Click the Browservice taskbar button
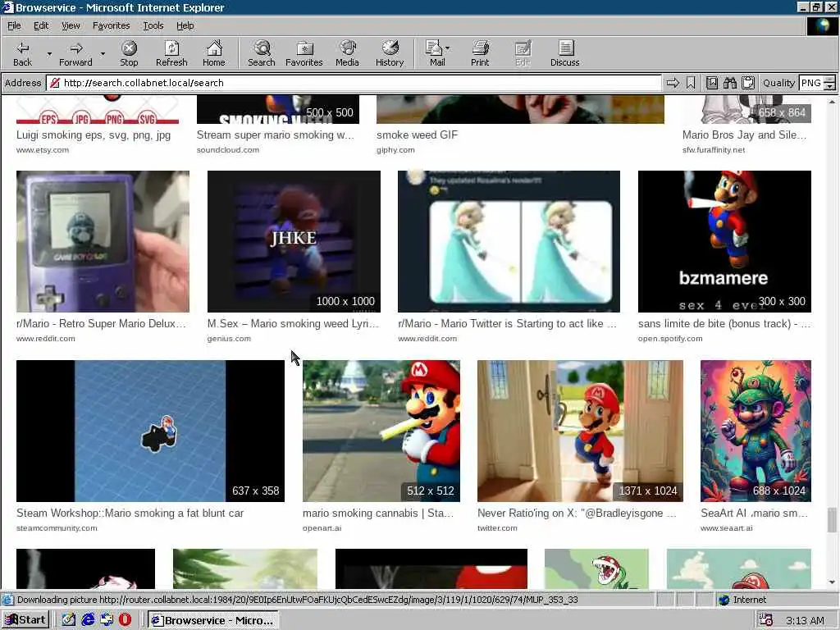 [x=213, y=620]
